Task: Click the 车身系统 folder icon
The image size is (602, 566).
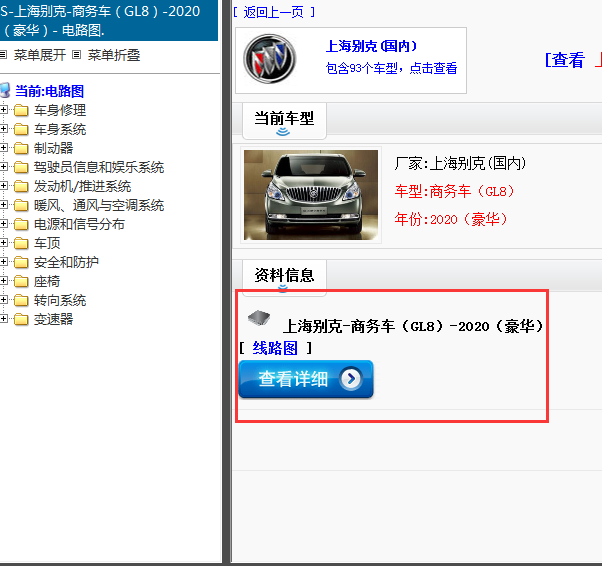Action: tap(21, 129)
